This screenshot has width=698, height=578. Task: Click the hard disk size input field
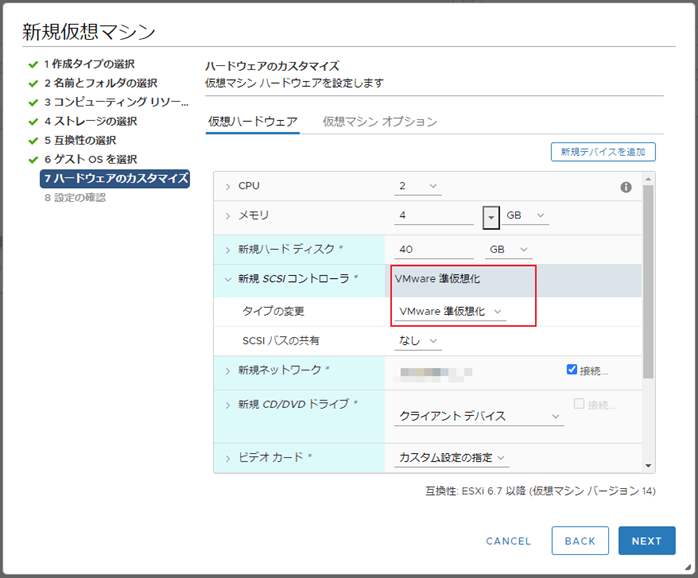(434, 249)
